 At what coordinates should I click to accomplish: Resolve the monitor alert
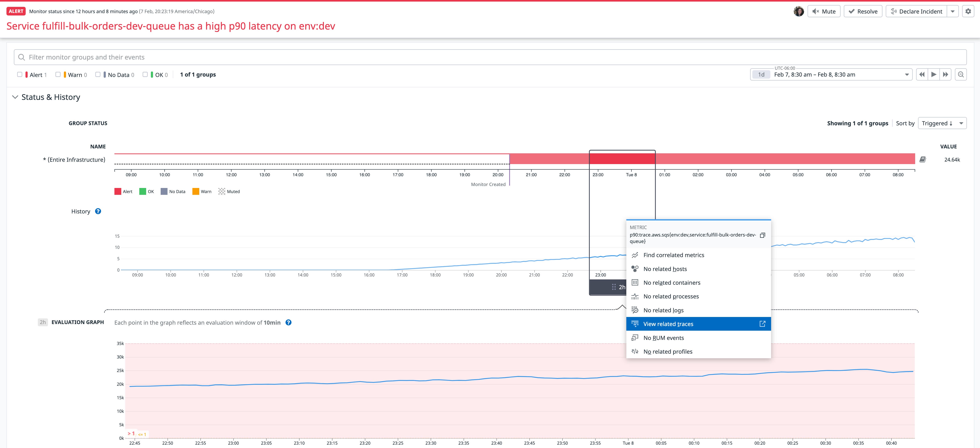[x=863, y=11]
